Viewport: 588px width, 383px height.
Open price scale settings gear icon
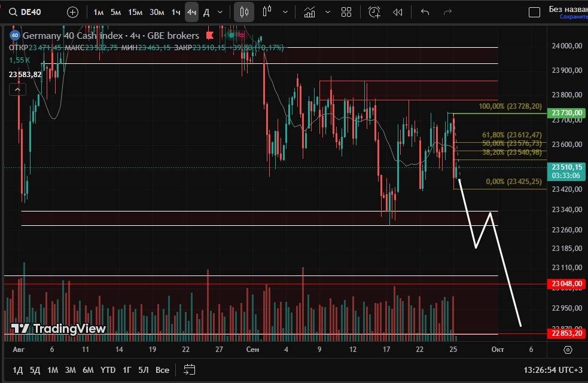(x=568, y=350)
